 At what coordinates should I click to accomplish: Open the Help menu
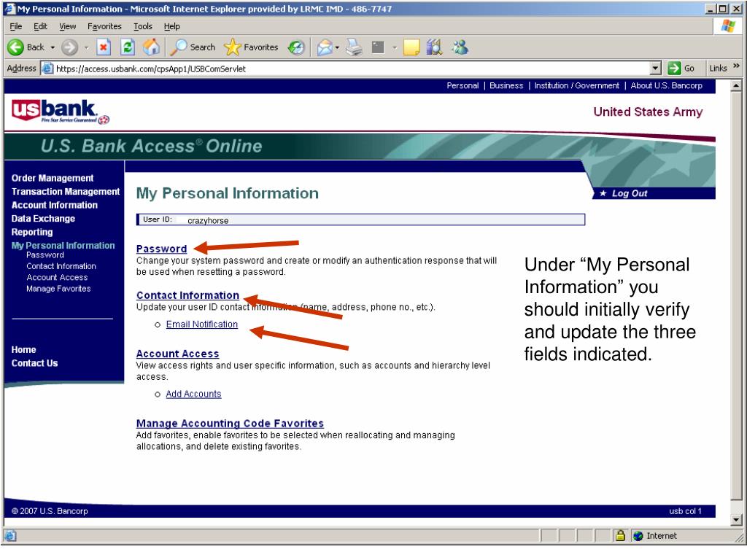click(171, 26)
